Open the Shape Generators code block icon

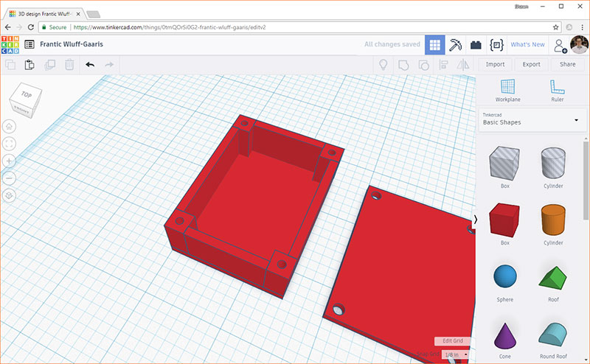tap(496, 44)
